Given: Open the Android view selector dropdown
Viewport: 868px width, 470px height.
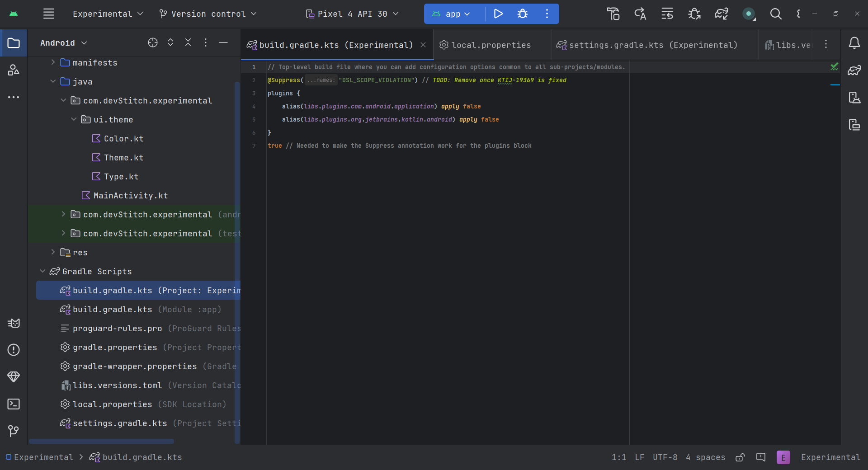Looking at the screenshot, I should click(x=63, y=43).
